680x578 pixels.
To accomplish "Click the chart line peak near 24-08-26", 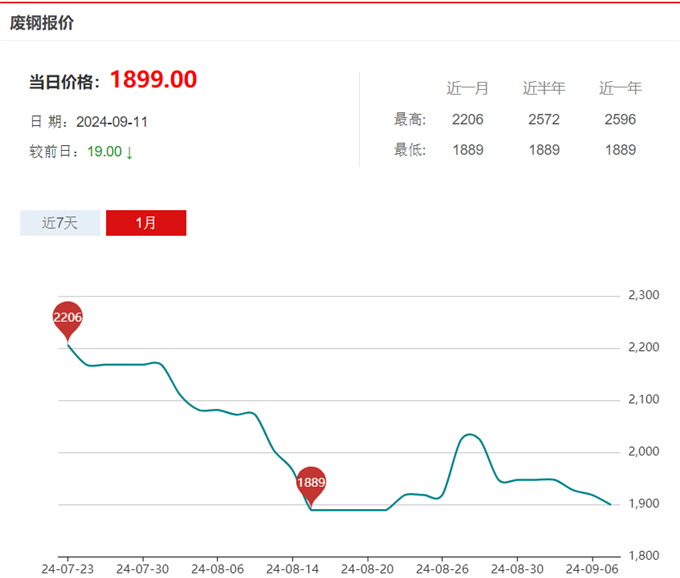I will point(468,435).
